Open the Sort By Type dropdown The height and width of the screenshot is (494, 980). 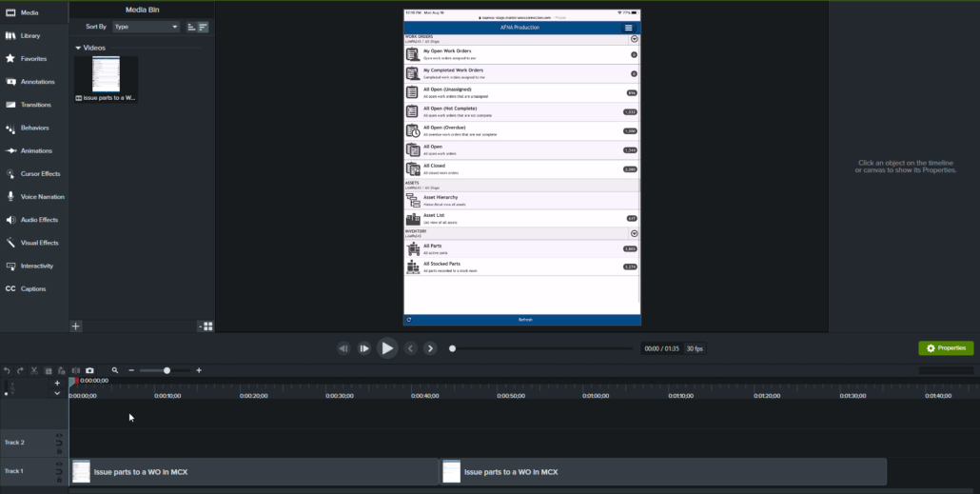147,27
